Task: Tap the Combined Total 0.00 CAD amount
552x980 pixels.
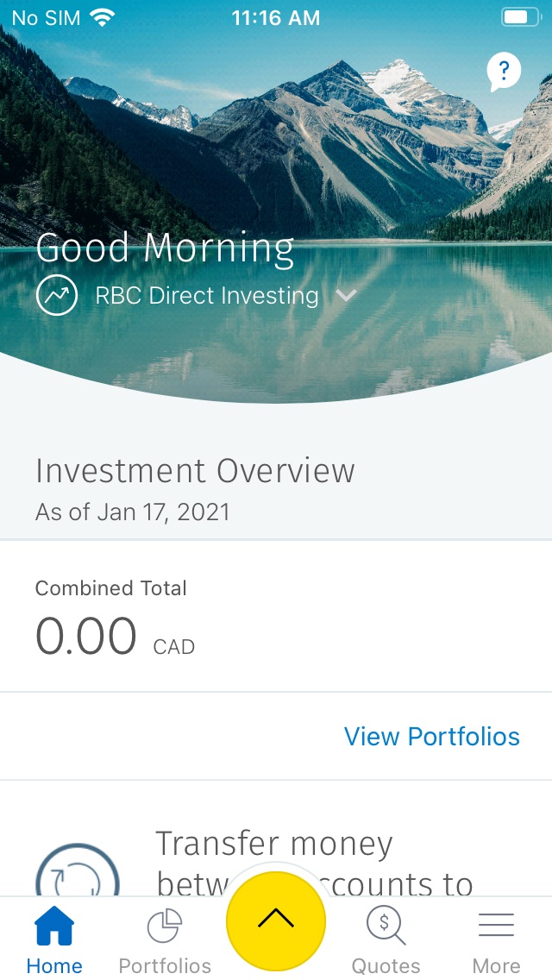Action: pos(86,638)
